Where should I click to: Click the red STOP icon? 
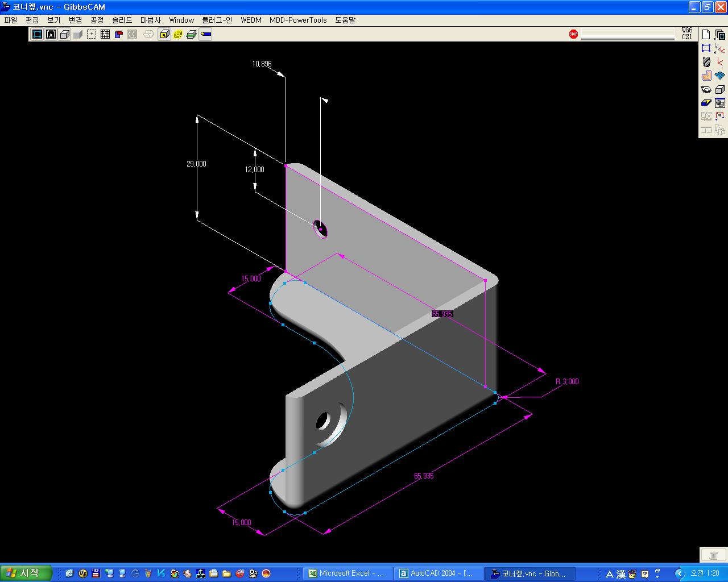point(573,34)
